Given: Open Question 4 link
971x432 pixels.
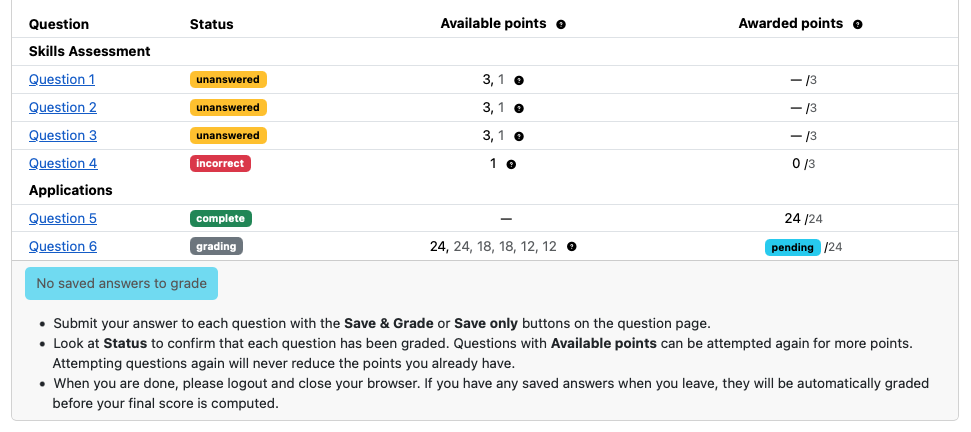Looking at the screenshot, I should click(x=63, y=163).
